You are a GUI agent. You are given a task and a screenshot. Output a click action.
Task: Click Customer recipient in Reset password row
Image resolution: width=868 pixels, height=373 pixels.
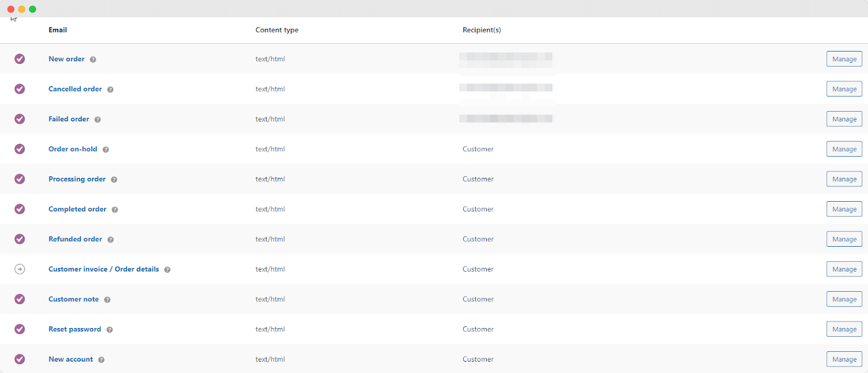point(478,329)
